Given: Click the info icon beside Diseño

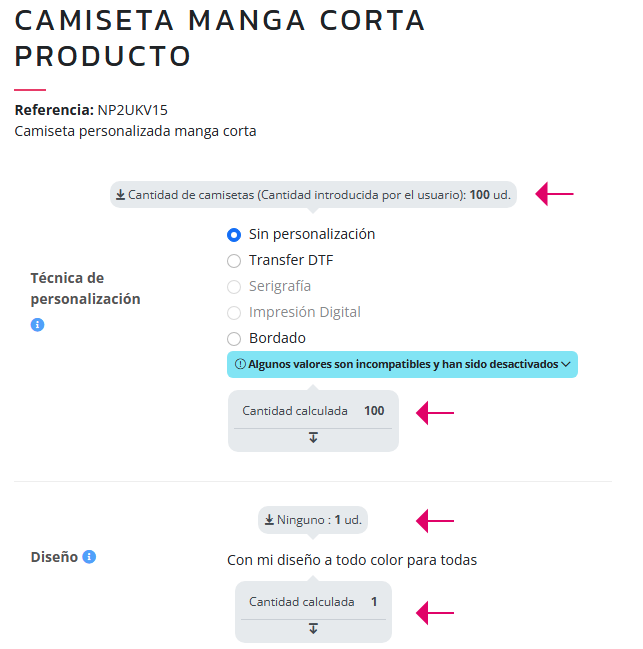Looking at the screenshot, I should pos(89,557).
